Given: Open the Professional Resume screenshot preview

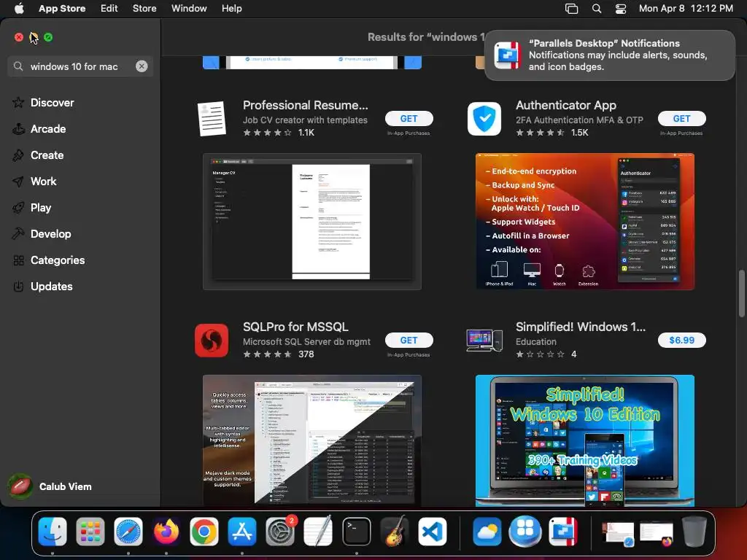Looking at the screenshot, I should pos(312,222).
